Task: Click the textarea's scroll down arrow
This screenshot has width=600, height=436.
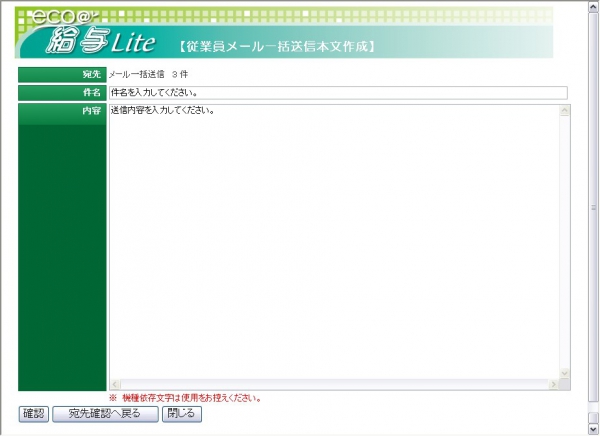Action: (x=564, y=373)
